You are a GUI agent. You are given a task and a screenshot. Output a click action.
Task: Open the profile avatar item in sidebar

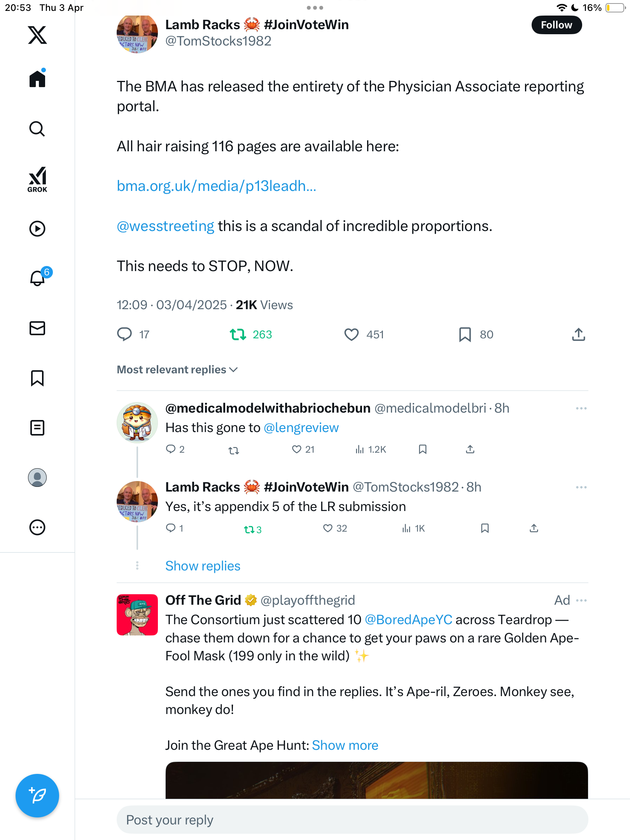click(x=37, y=478)
